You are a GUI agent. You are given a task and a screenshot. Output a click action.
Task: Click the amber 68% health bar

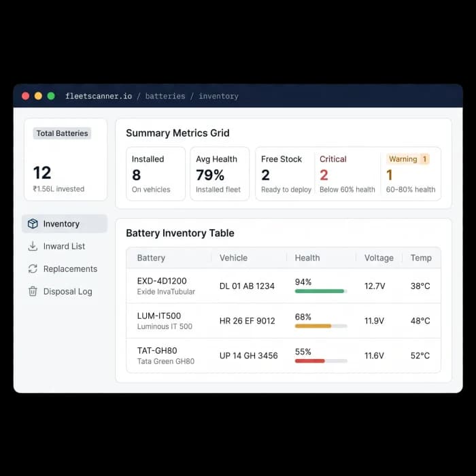[x=321, y=326]
